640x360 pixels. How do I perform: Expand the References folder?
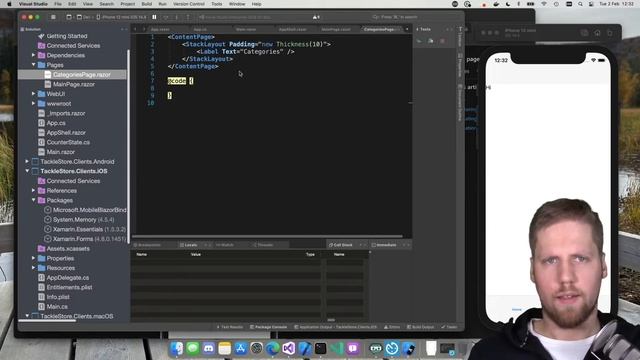pos(33,191)
